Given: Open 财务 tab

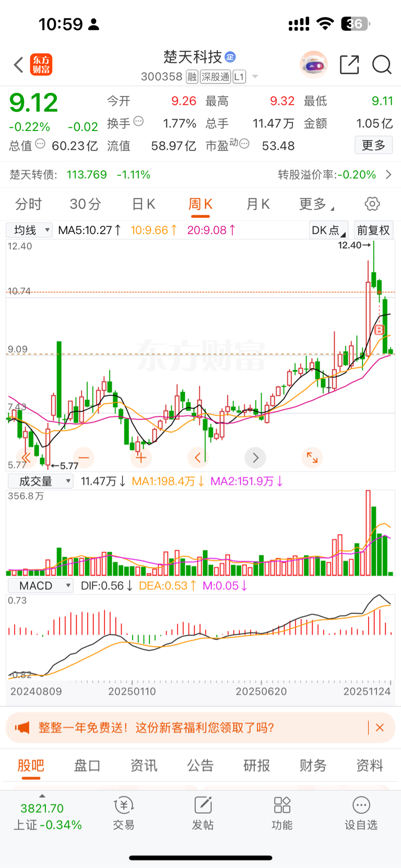Looking at the screenshot, I should click(313, 766).
